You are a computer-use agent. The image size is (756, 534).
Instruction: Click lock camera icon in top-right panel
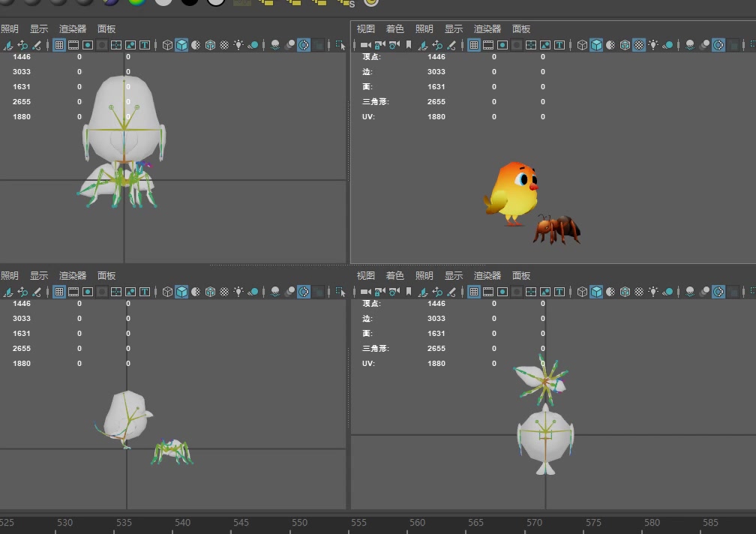click(379, 45)
